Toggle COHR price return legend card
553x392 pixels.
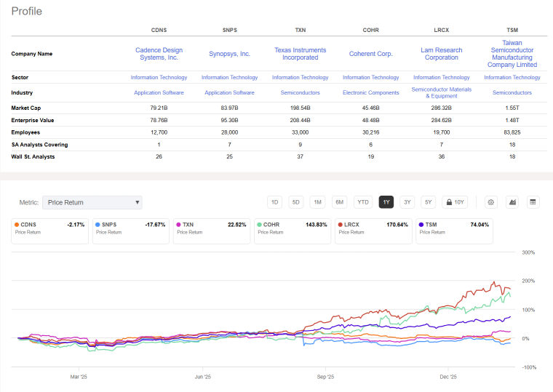(293, 231)
